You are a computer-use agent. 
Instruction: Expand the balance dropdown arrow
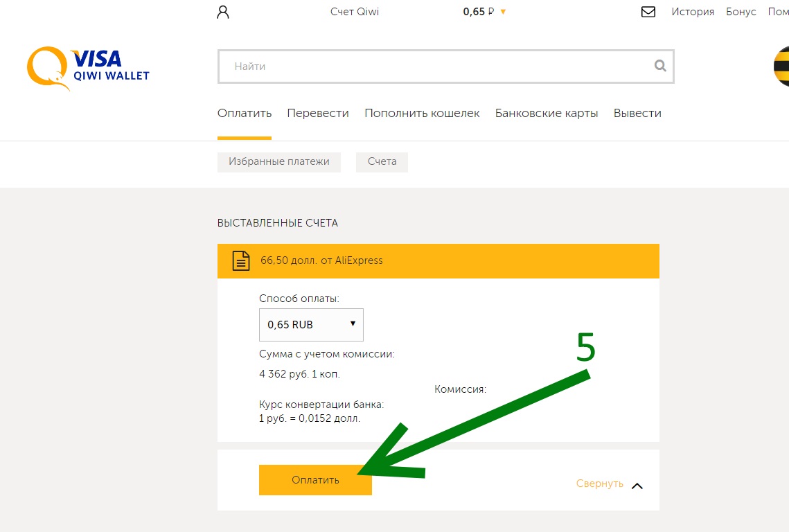[503, 12]
